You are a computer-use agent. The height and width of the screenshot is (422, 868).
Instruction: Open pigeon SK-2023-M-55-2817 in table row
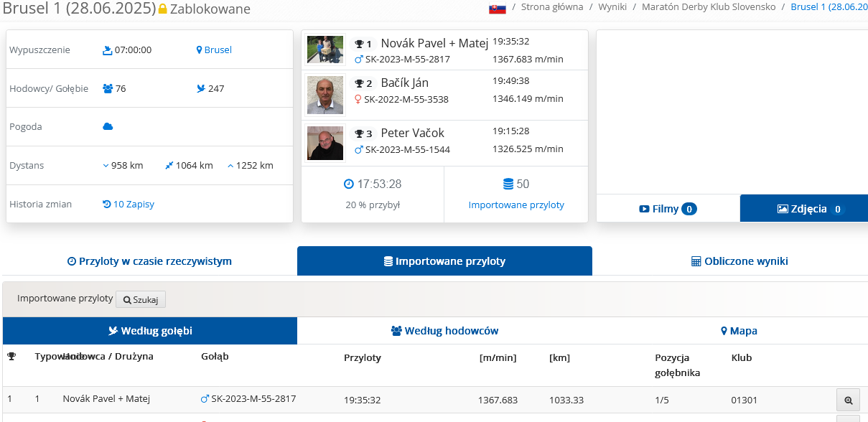pos(253,399)
